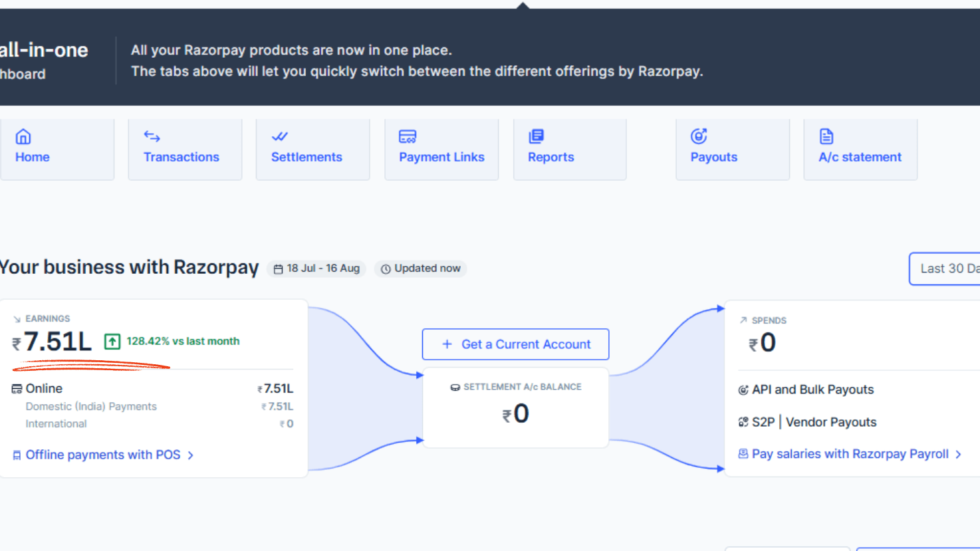The width and height of the screenshot is (980, 551).
Task: Click the Spends ₹0 amount
Action: pyautogui.click(x=762, y=343)
